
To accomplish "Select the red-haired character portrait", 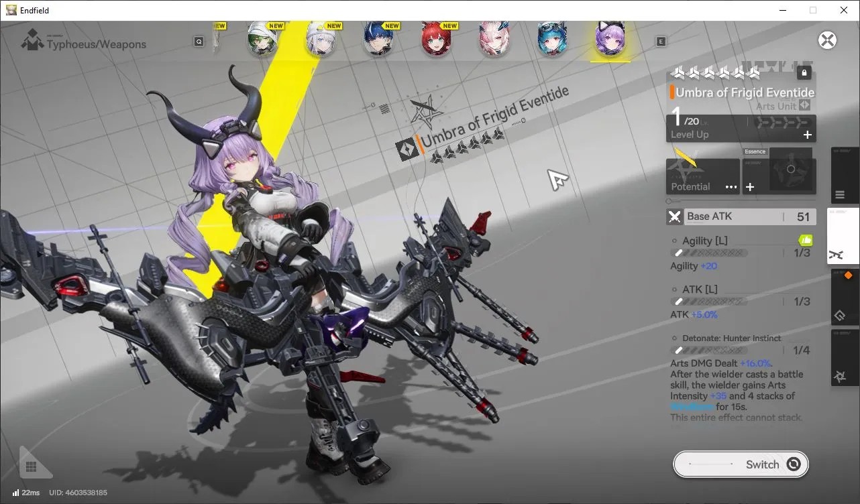I will click(x=437, y=39).
